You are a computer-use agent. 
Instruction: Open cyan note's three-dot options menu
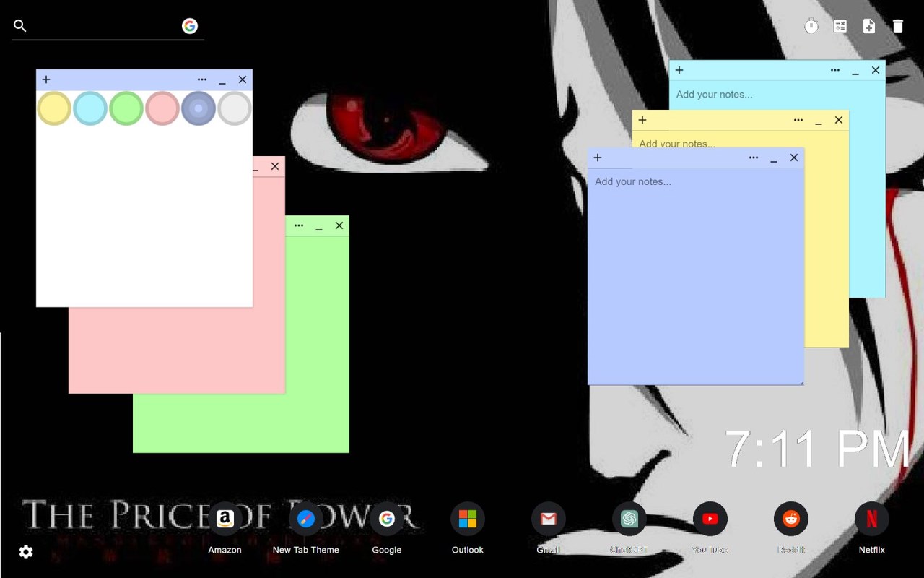click(835, 70)
